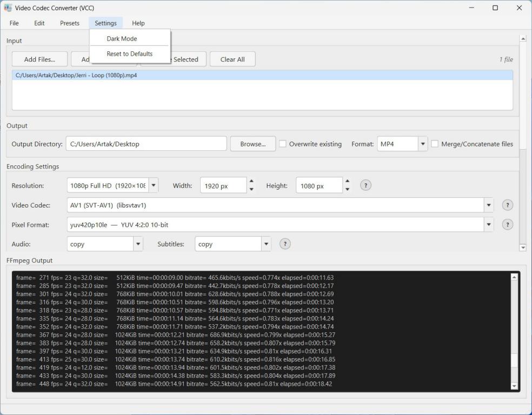This screenshot has width=532, height=415.
Task: Increase the Width value with up arrow
Action: pos(251,182)
